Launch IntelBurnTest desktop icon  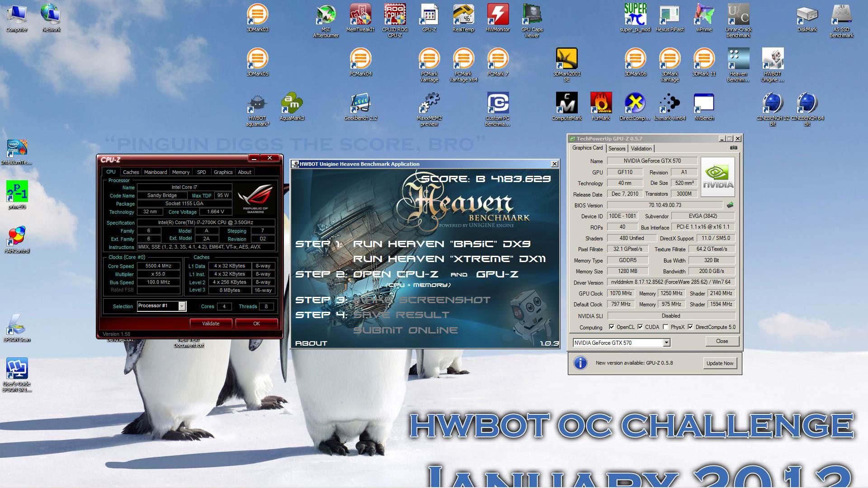pyautogui.click(x=17, y=152)
